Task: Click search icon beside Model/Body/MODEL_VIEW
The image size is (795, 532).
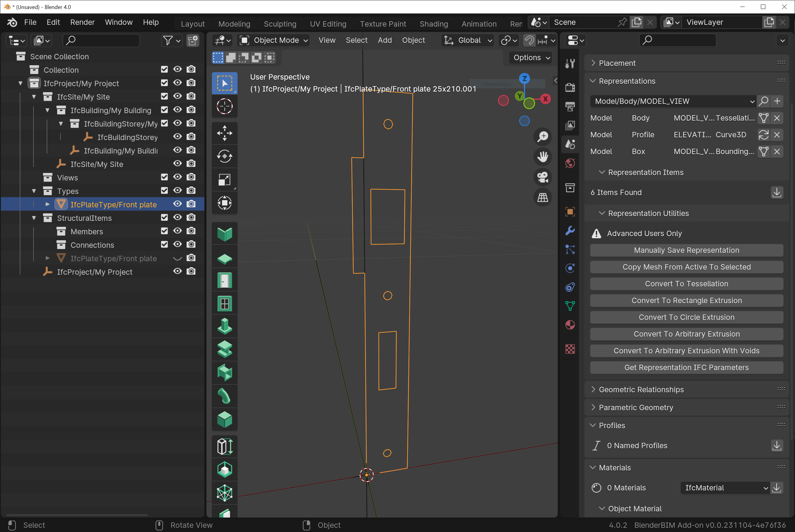Action: (764, 101)
